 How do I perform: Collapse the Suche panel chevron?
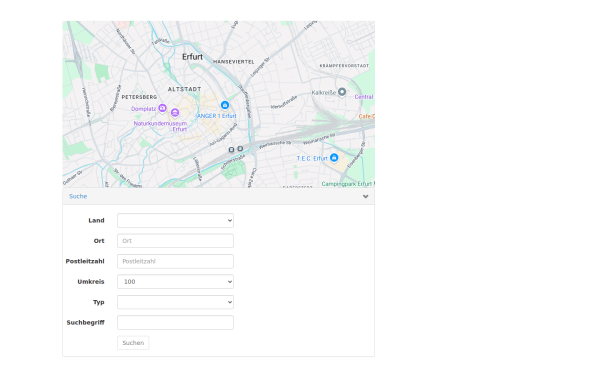click(365, 196)
